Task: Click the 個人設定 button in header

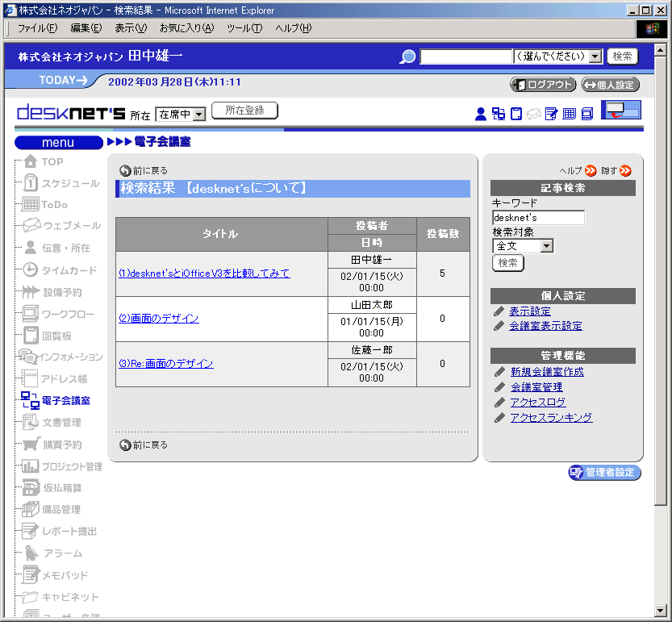Action: pyautogui.click(x=610, y=85)
